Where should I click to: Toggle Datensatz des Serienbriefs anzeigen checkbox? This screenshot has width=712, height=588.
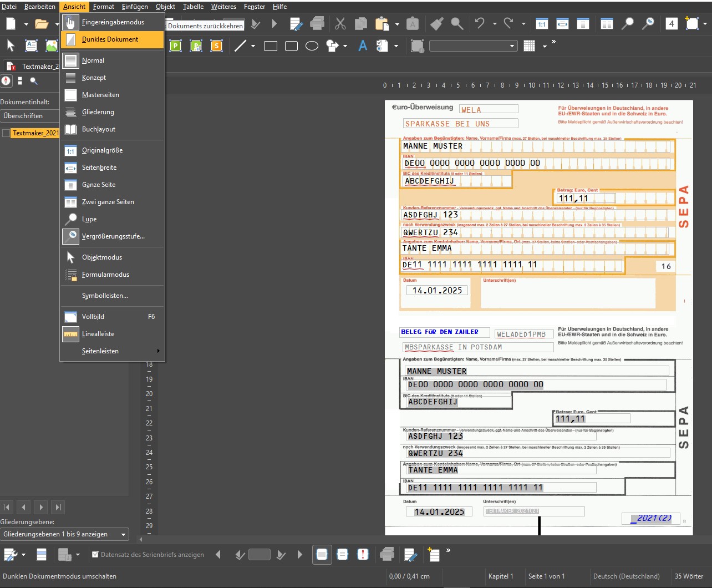95,555
